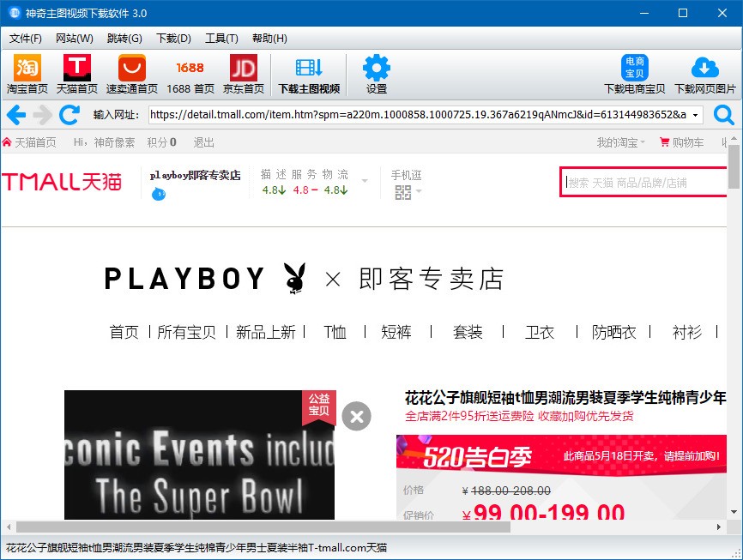Click the 所有宝贝 store navigation link

click(x=186, y=332)
